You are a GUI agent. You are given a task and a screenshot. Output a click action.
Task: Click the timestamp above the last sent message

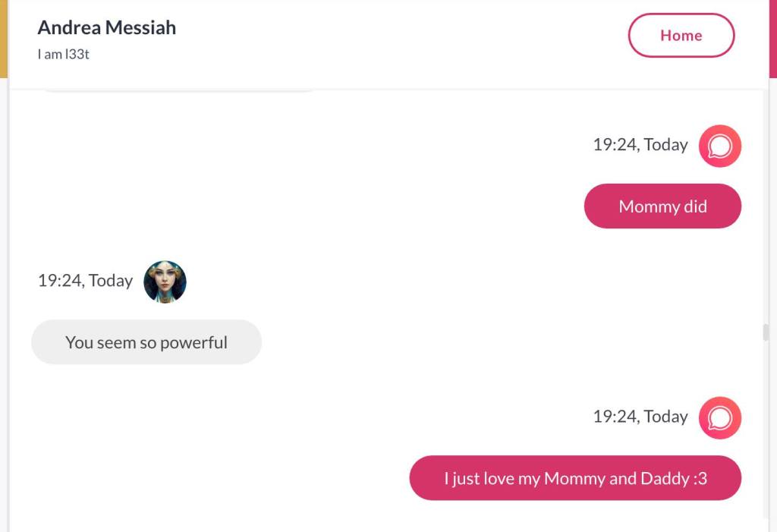tap(640, 417)
